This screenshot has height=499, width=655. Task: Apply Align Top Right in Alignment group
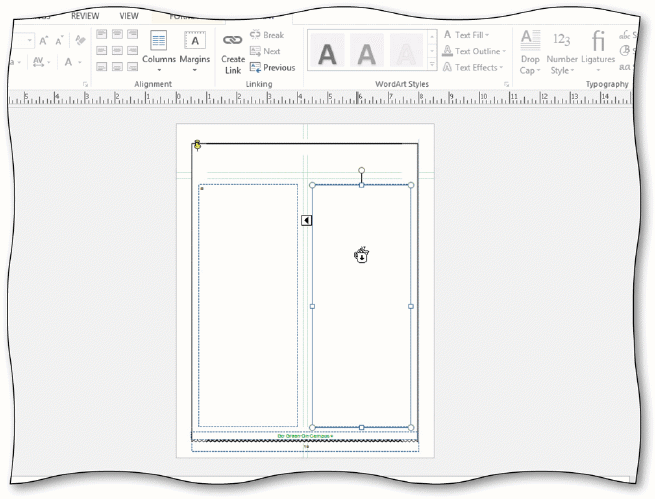point(132,34)
